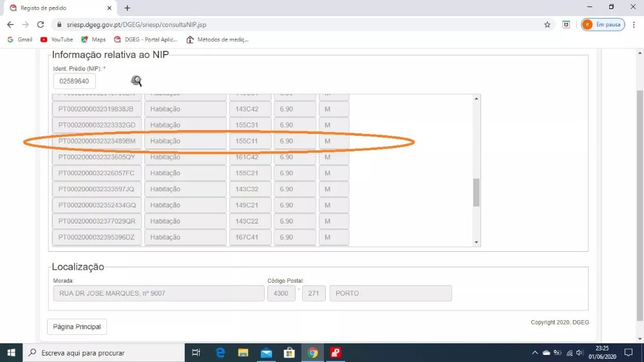Close the Registo de pedido tab

(109, 8)
